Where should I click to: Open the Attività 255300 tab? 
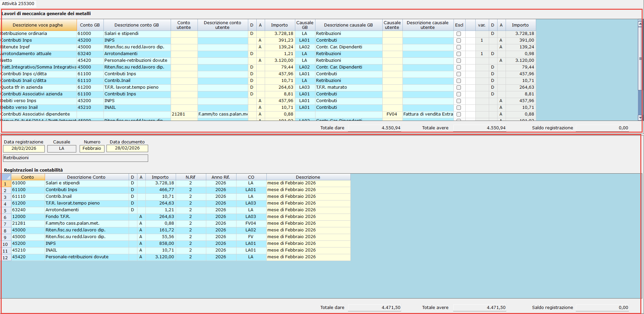click(18, 3)
